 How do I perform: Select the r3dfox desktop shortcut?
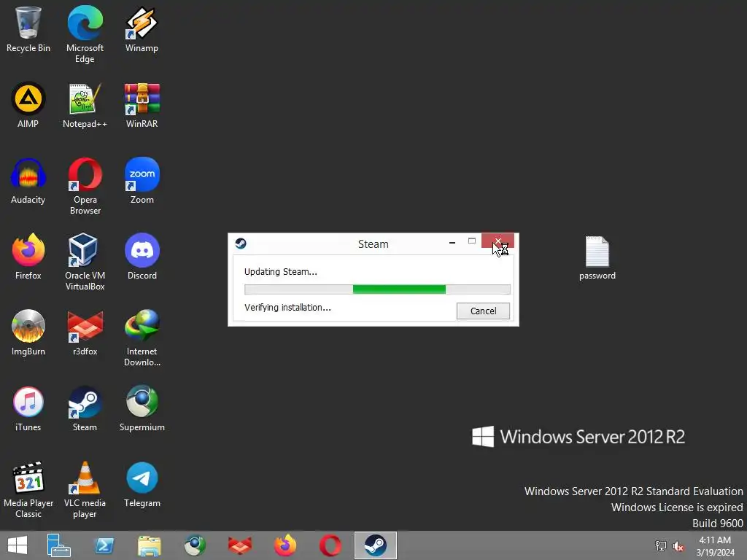85,332
